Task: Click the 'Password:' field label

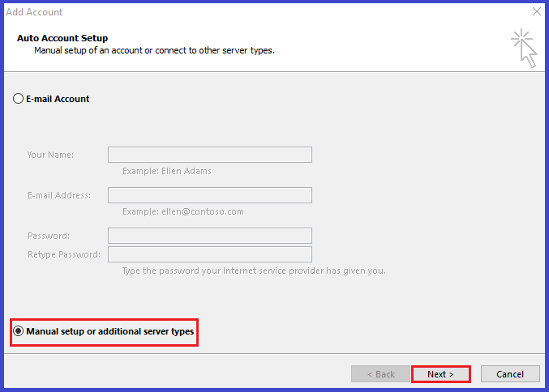Action: tap(49, 236)
